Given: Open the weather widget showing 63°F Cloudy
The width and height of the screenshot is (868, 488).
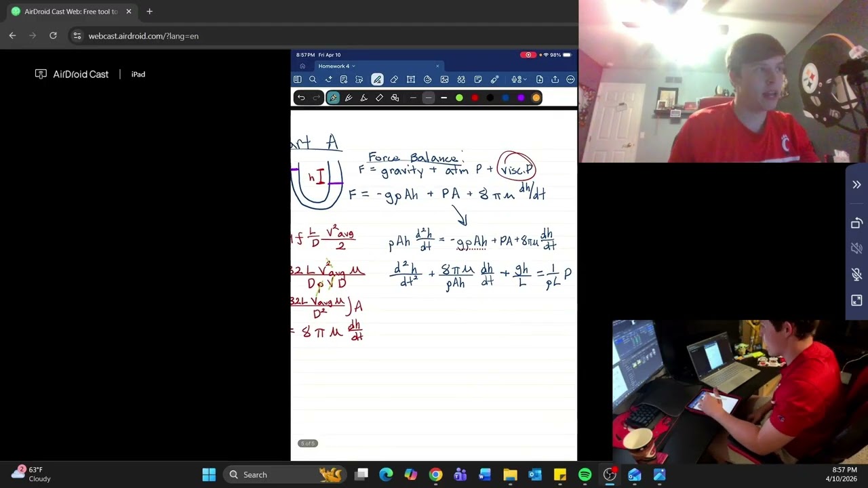Looking at the screenshot, I should [x=32, y=474].
